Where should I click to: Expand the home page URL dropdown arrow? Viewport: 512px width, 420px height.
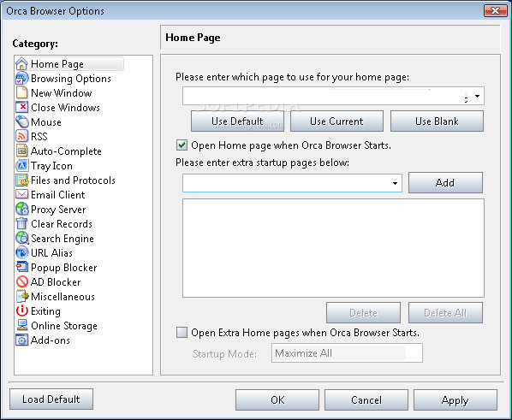(477, 96)
